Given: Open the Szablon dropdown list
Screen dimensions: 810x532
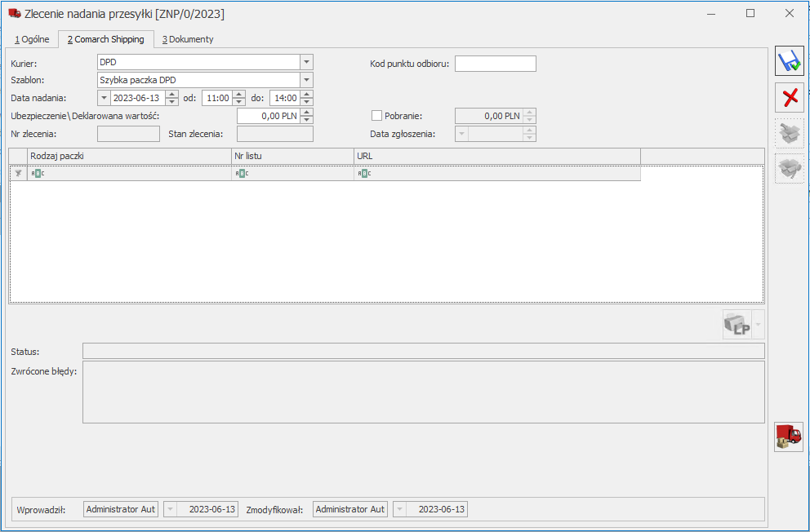Looking at the screenshot, I should pos(306,80).
